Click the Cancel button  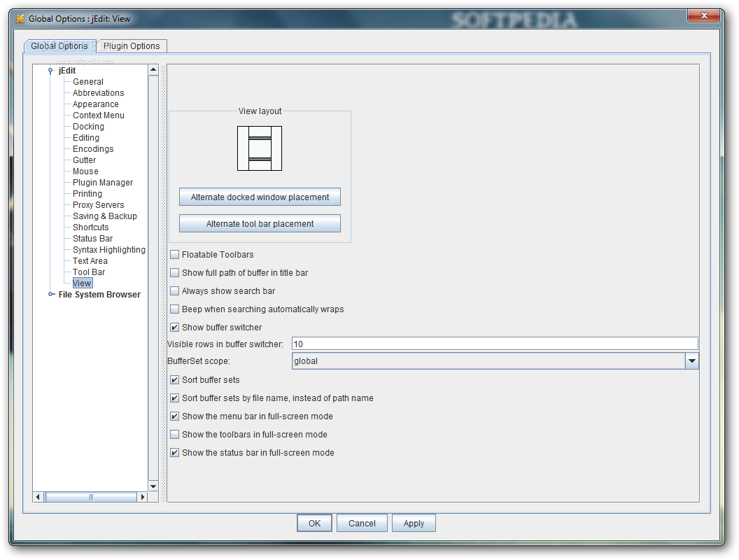362,523
